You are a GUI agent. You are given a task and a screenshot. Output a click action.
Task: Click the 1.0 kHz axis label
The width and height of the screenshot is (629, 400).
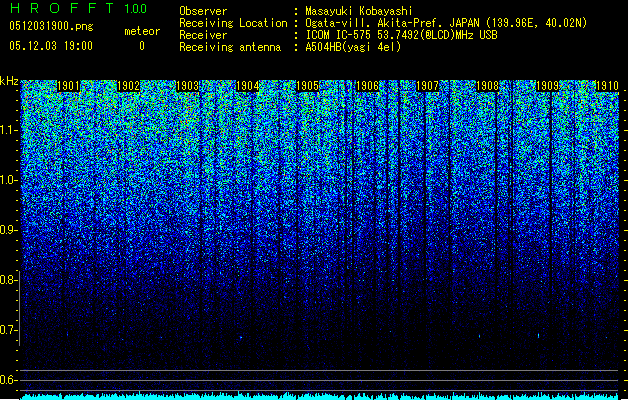(8, 180)
